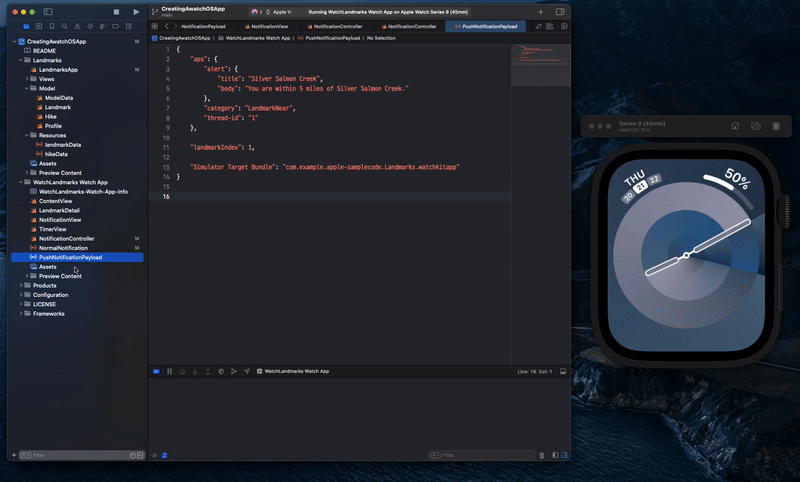Click the editor review changes arrows icon
The height and width of the screenshot is (482, 800).
tap(538, 27)
